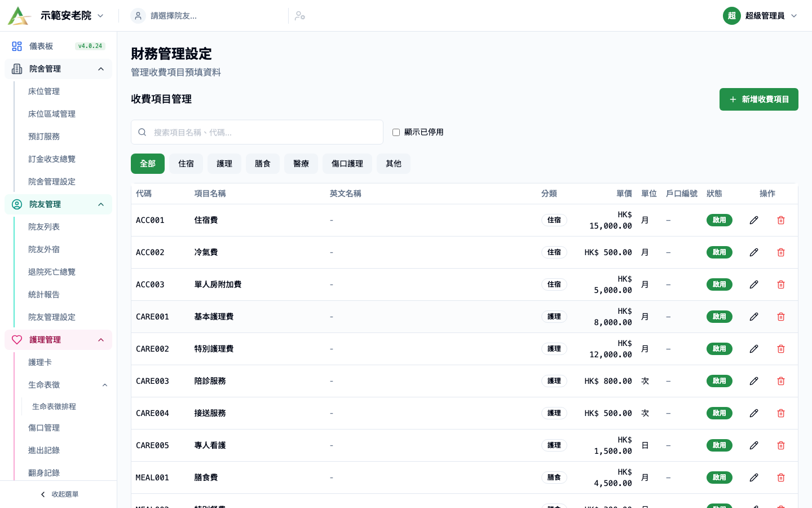Edit the MEAL001 膳食費 item

[x=754, y=478]
